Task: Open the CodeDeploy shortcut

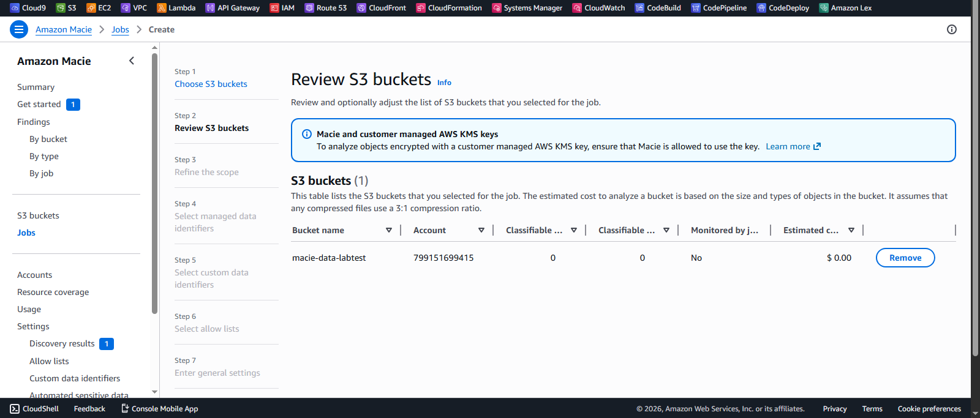Action: [x=783, y=8]
